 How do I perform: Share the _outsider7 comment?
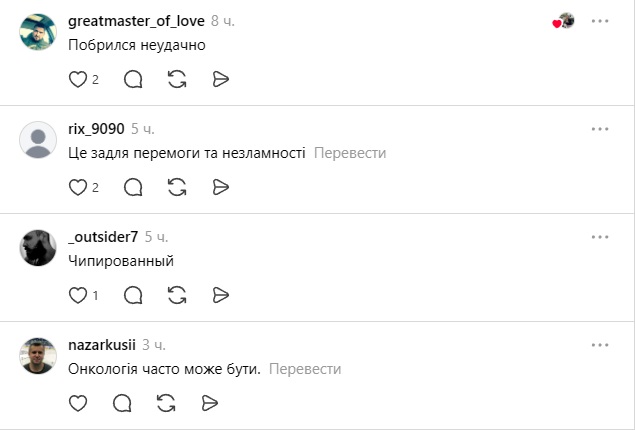point(221,295)
